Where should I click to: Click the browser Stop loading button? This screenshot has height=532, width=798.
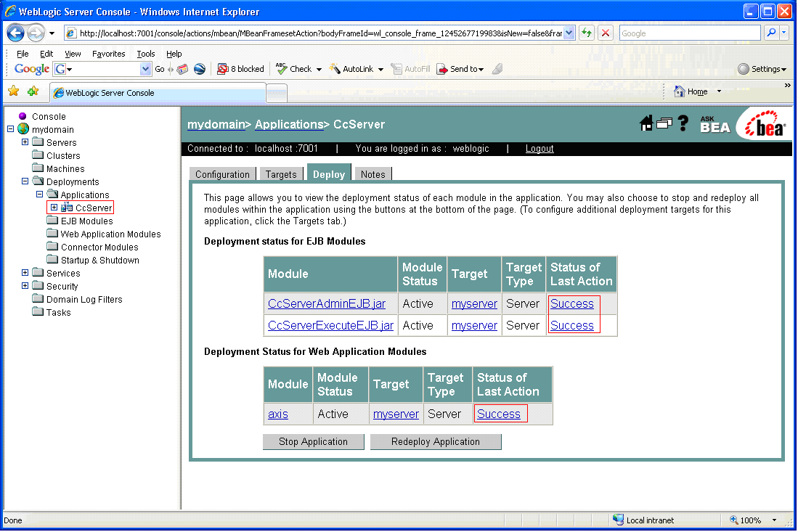click(x=605, y=33)
